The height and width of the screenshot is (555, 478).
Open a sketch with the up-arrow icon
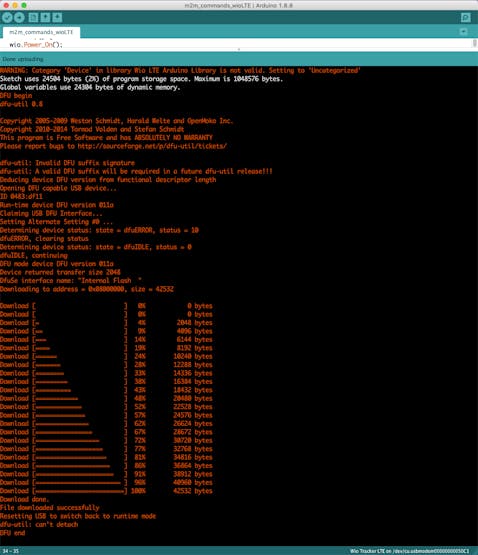pos(45,17)
